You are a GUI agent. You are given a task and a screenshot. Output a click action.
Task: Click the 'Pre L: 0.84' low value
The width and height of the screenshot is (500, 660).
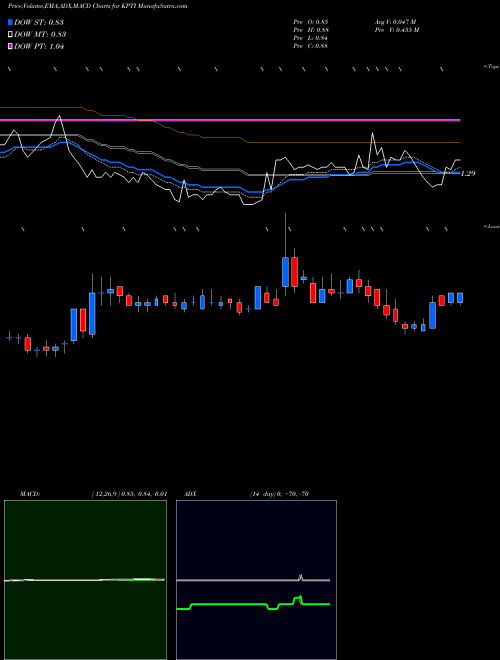pos(311,38)
